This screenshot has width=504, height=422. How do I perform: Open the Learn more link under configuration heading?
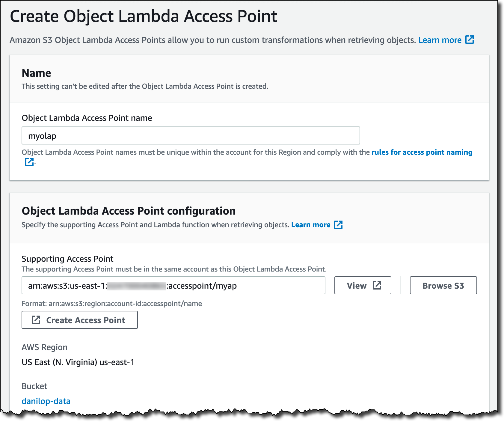311,225
